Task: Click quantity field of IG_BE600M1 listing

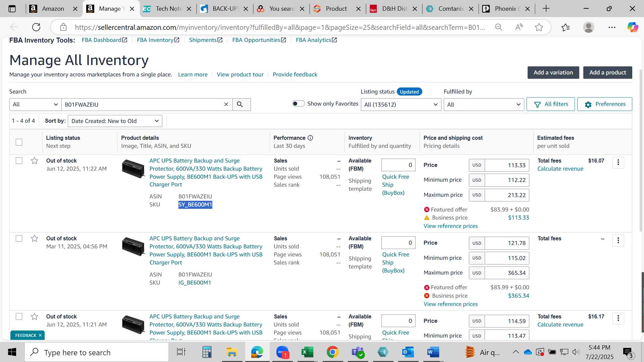Action: tap(398, 243)
